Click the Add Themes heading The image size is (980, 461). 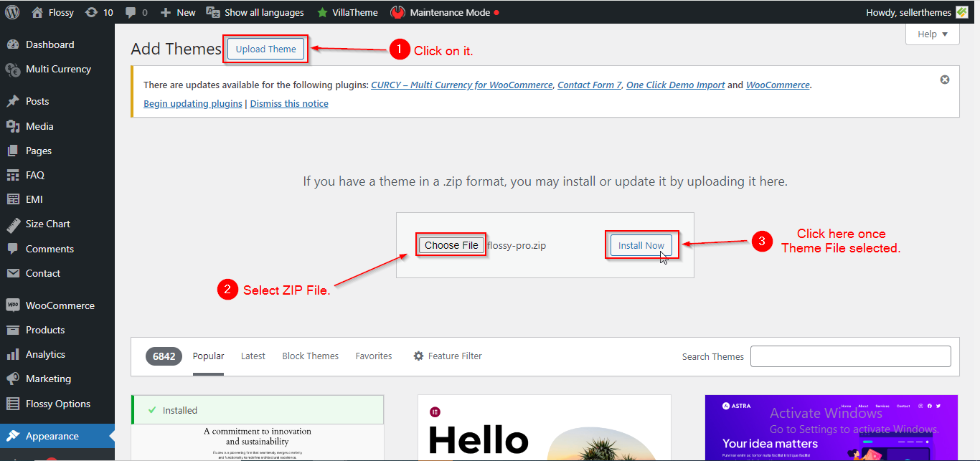(176, 49)
